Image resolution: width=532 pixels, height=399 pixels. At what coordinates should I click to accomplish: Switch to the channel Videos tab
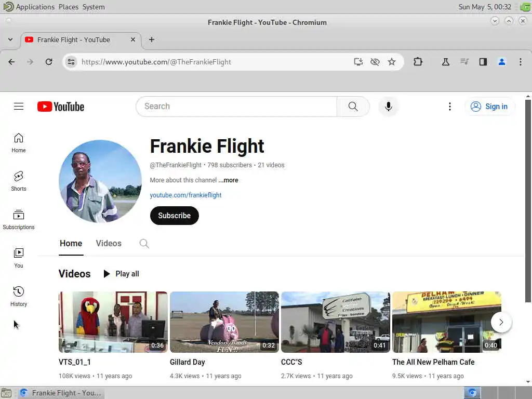tap(109, 244)
